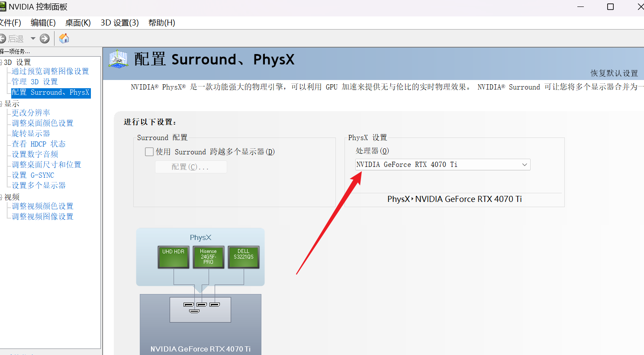The width and height of the screenshot is (644, 355).
Task: Open 更改分辨率 in the task tree
Action: click(31, 113)
